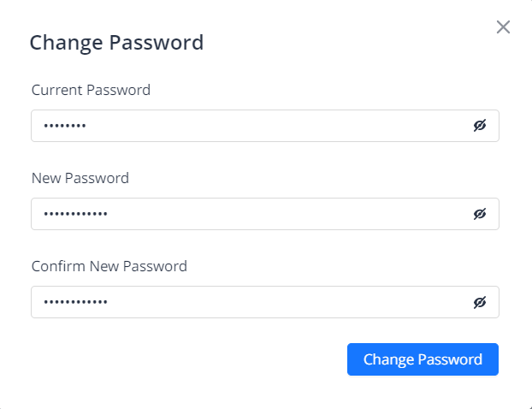This screenshot has height=409, width=532.
Task: Dismiss the dialog with the X icon
Action: pos(503,27)
